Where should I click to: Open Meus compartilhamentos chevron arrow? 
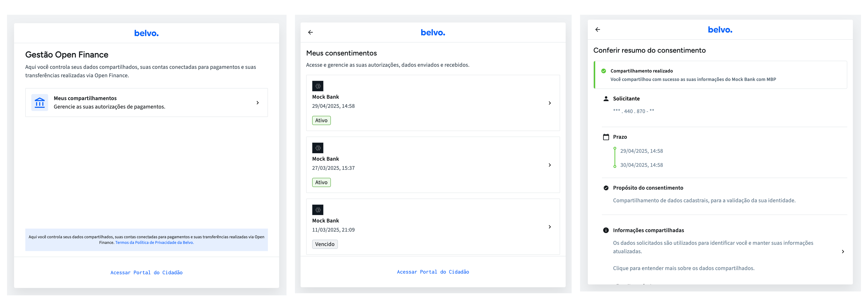258,103
